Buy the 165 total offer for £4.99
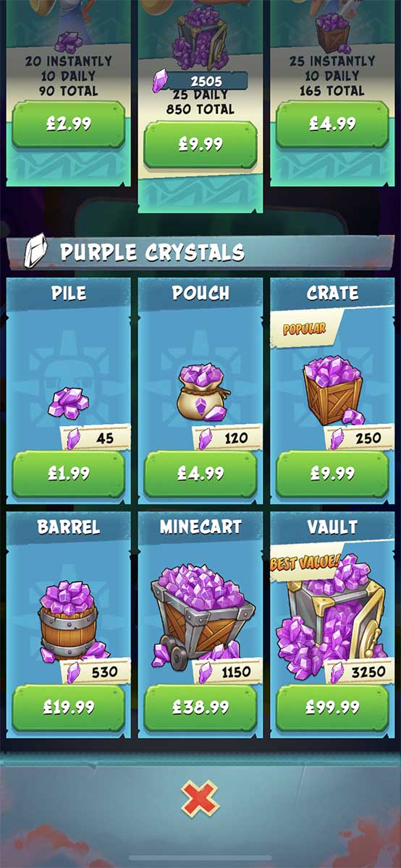The width and height of the screenshot is (401, 868). [332, 123]
